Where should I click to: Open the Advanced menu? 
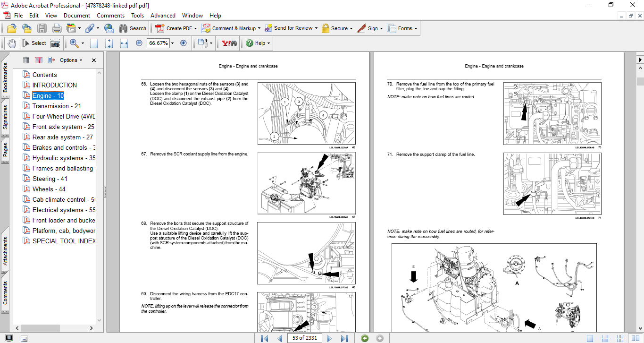pos(163,16)
